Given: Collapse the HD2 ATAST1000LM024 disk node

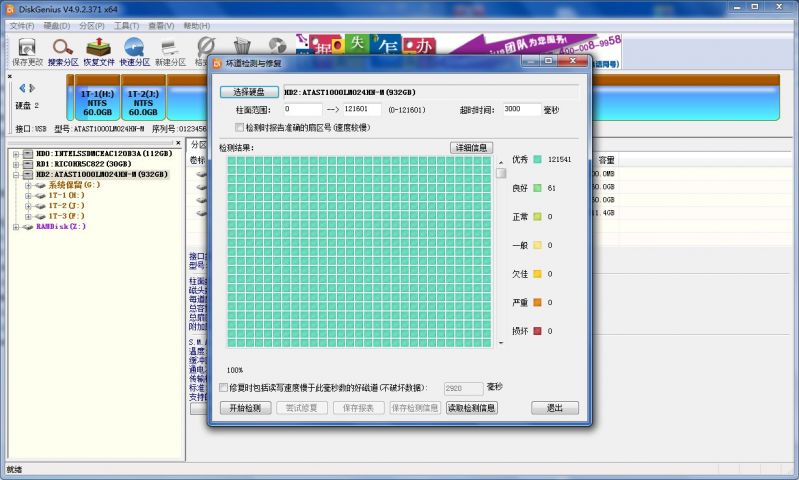Looking at the screenshot, I should pos(17,174).
